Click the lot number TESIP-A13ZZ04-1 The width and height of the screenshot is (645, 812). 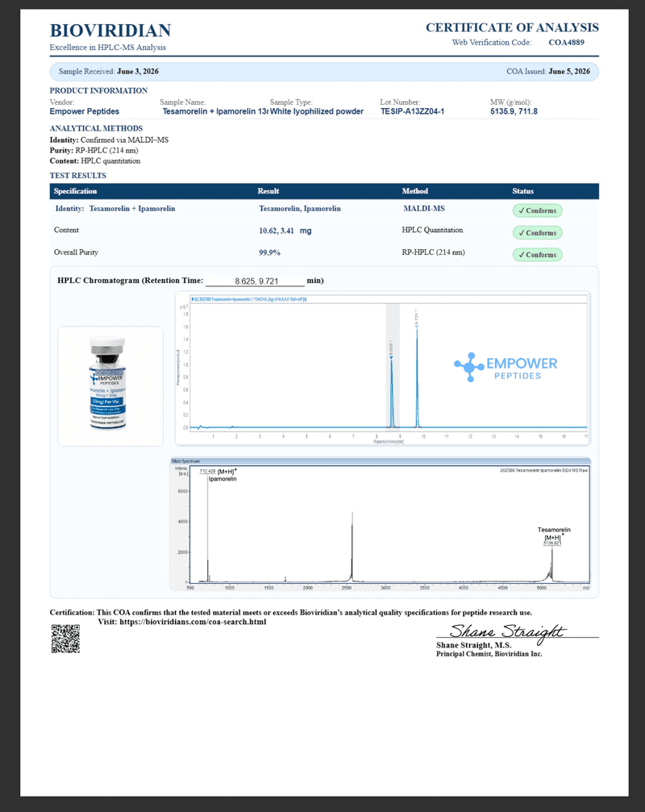[412, 111]
